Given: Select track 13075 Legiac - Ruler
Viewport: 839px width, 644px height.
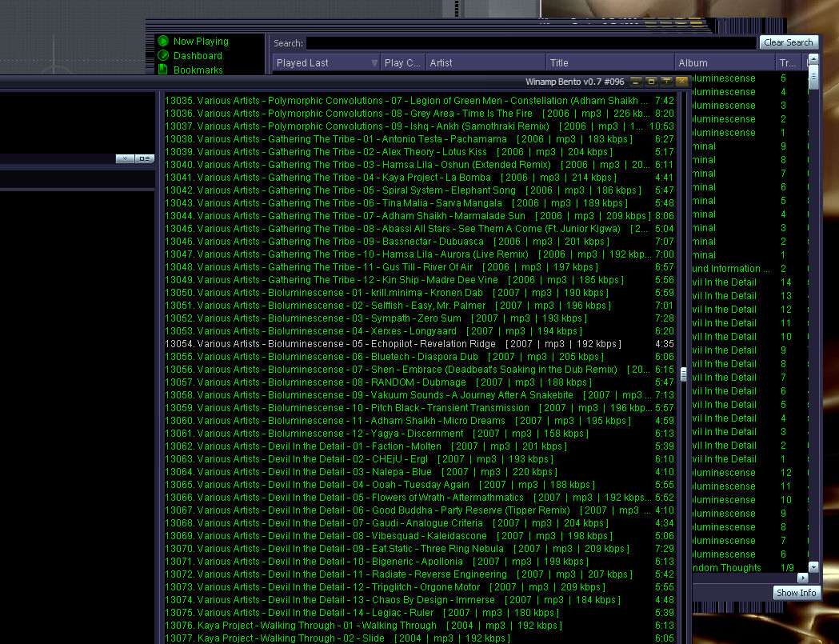Looking at the screenshot, I should click(419, 613).
